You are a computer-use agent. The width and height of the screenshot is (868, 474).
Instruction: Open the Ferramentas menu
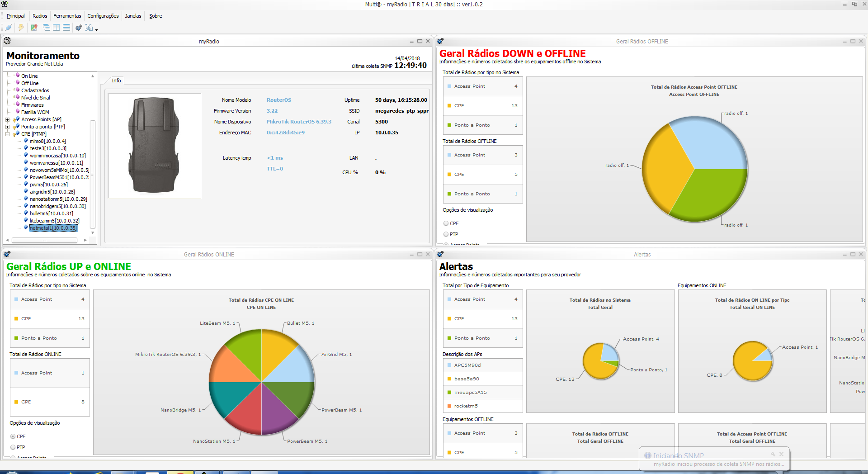point(67,16)
